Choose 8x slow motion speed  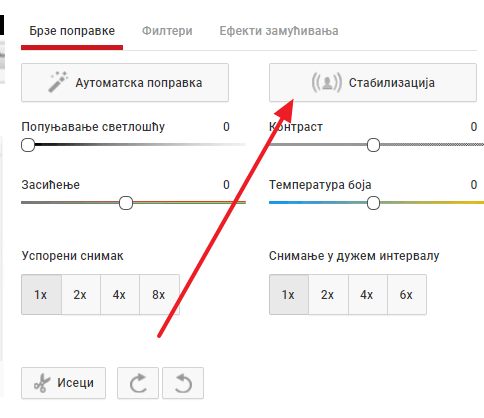[x=159, y=295]
